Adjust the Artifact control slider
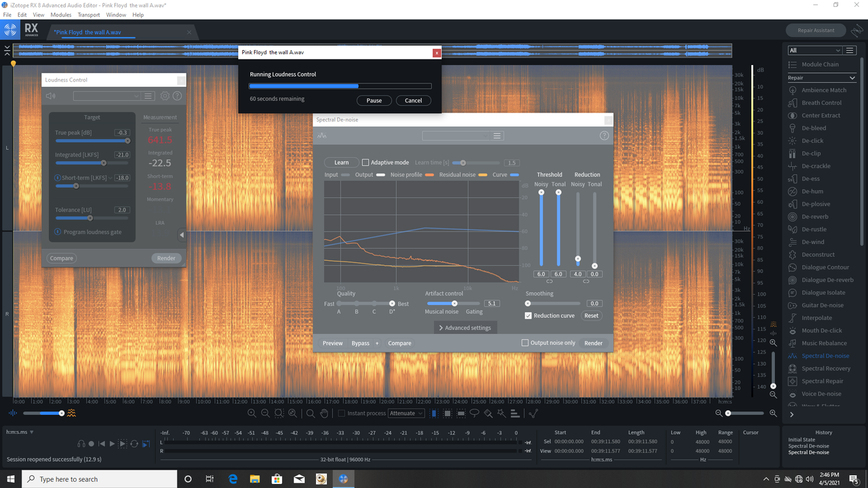This screenshot has width=868, height=488. click(454, 304)
